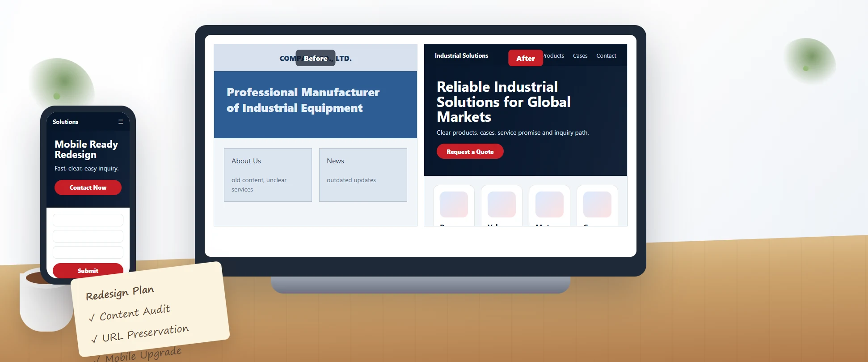Select the second input field on phone form

pyautogui.click(x=88, y=236)
